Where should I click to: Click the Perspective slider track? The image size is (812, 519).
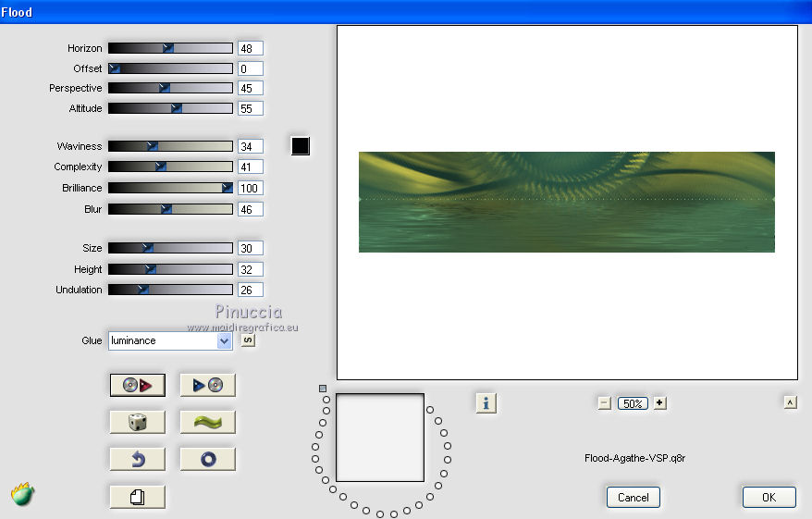[170, 88]
